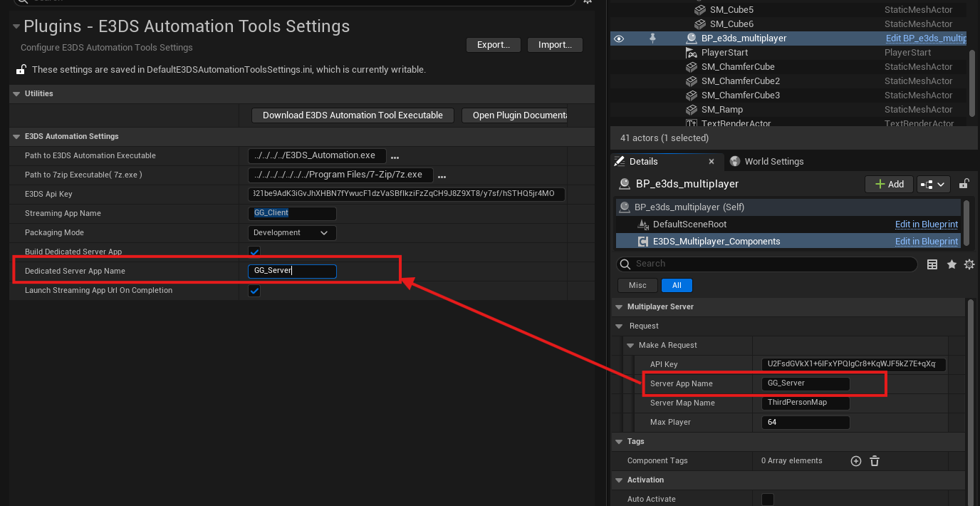Image resolution: width=980 pixels, height=506 pixels.
Task: Show favorites with the star icon
Action: tap(952, 264)
